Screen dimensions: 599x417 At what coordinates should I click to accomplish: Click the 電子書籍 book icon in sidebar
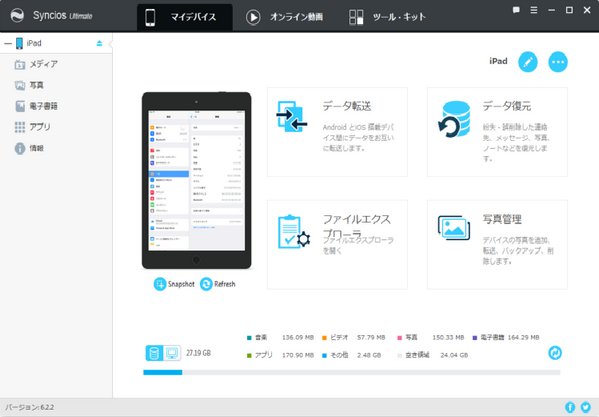[x=20, y=106]
